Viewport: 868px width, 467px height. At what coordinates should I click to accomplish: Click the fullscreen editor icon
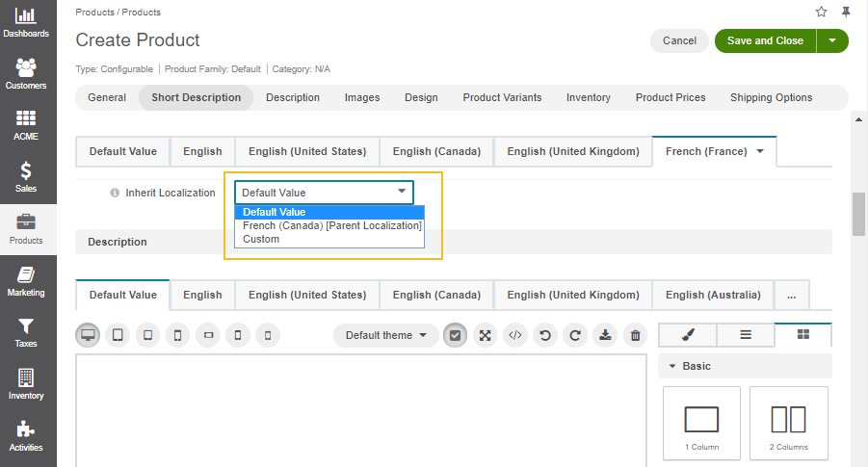(x=485, y=335)
